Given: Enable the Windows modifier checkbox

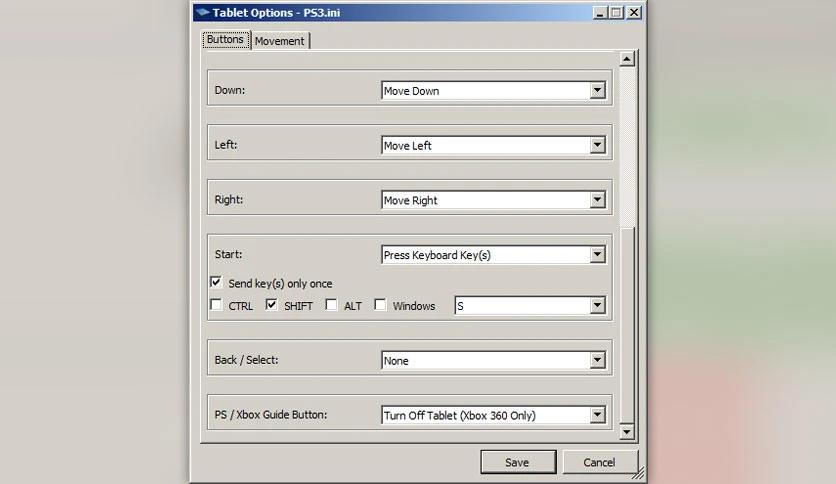Looking at the screenshot, I should coord(380,305).
